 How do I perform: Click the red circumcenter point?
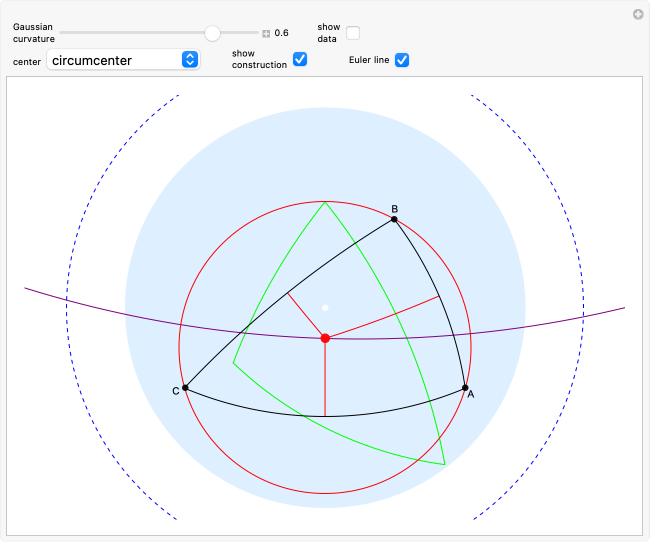325,338
